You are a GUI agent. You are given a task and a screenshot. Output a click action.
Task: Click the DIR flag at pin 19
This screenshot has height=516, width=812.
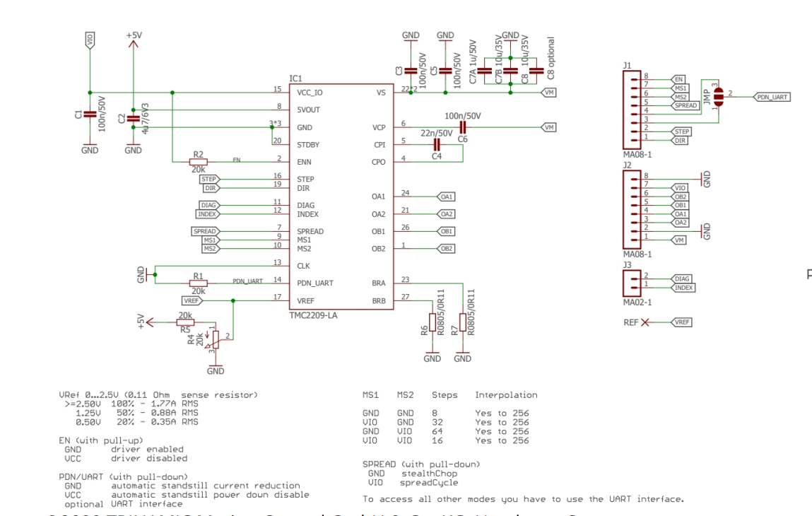tap(211, 188)
